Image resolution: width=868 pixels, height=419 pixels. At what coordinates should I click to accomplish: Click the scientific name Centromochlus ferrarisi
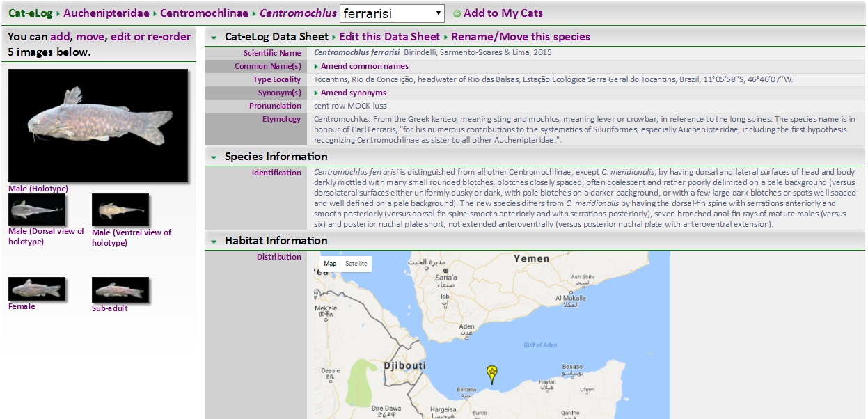pyautogui.click(x=357, y=52)
